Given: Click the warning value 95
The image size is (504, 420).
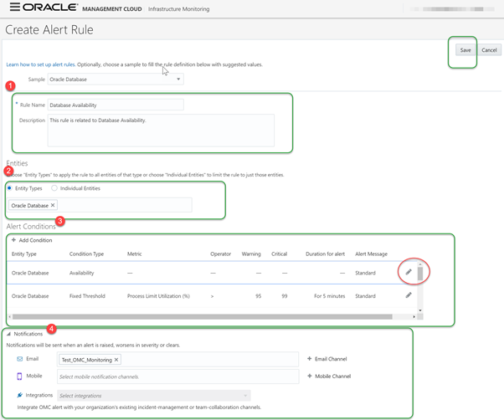Looking at the screenshot, I should tap(258, 295).
